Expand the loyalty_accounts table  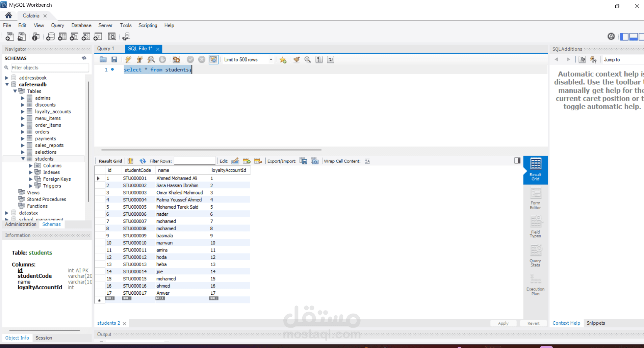coord(23,111)
